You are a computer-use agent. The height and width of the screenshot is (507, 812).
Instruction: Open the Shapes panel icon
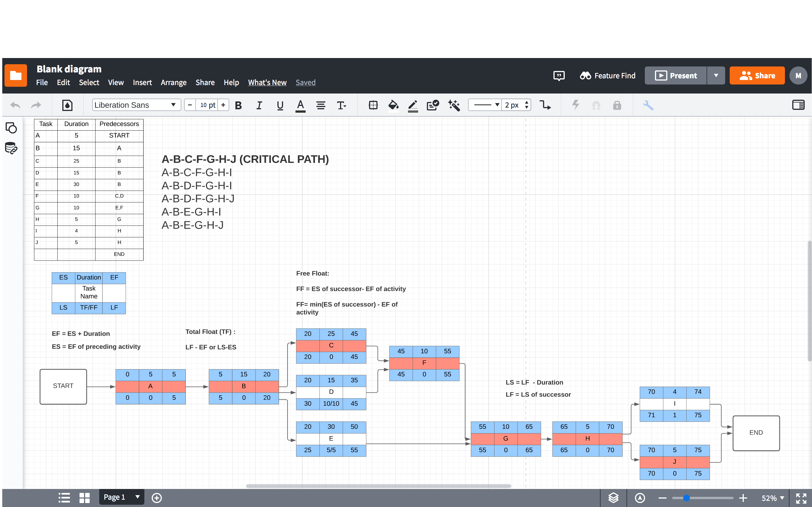point(11,128)
